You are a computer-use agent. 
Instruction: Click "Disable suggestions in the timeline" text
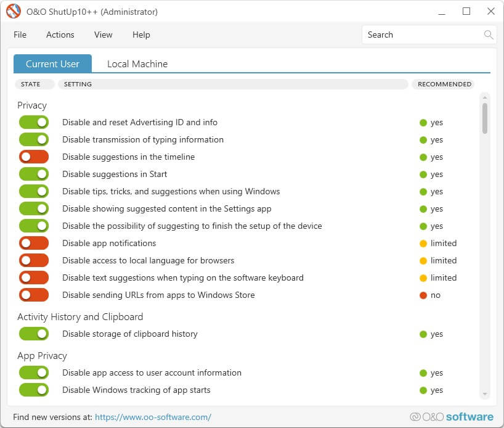pyautogui.click(x=129, y=157)
